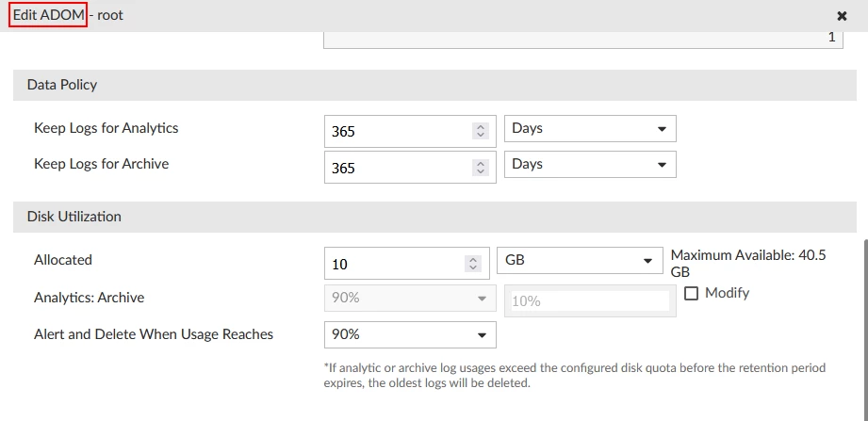Open the Analytics: Archive 90% dropdown
The height and width of the screenshot is (421, 868).
(x=410, y=299)
